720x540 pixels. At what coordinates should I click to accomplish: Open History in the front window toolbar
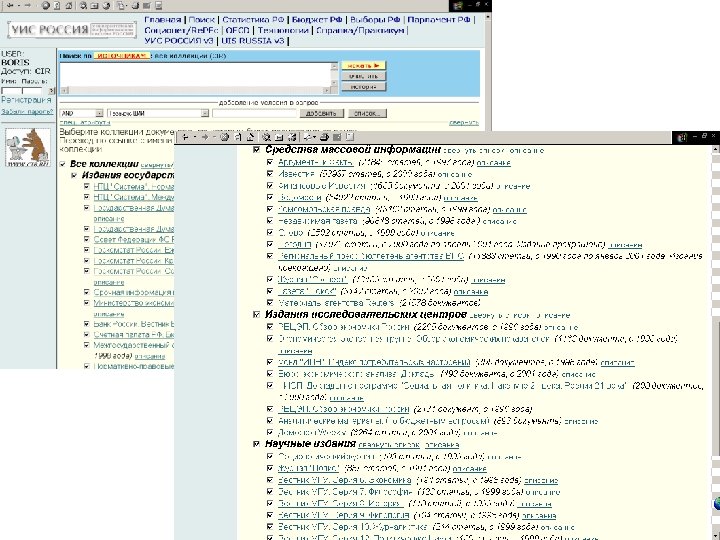coord(292,137)
